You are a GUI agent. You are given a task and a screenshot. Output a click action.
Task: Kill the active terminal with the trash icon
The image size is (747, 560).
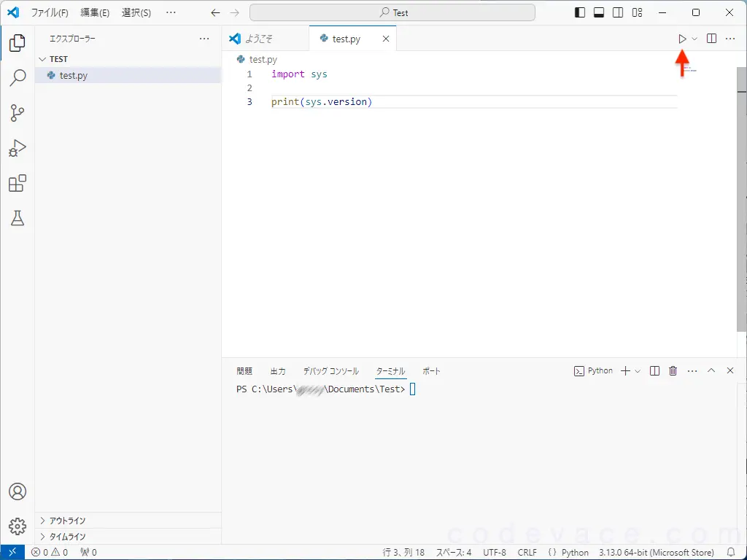point(672,370)
